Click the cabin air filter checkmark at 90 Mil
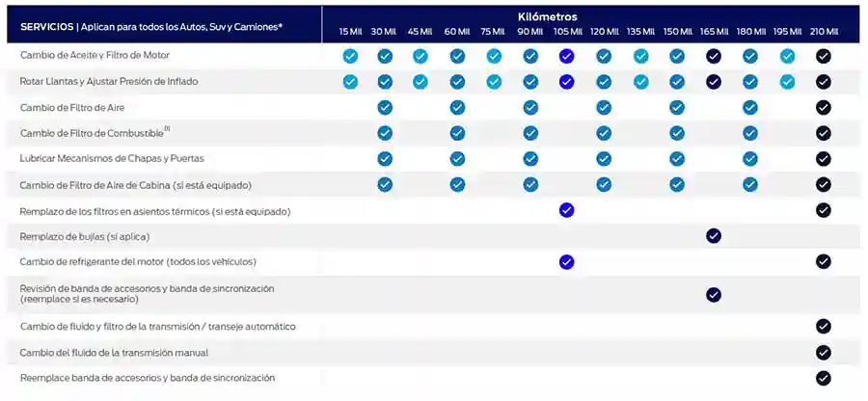868x401 pixels. click(x=530, y=184)
